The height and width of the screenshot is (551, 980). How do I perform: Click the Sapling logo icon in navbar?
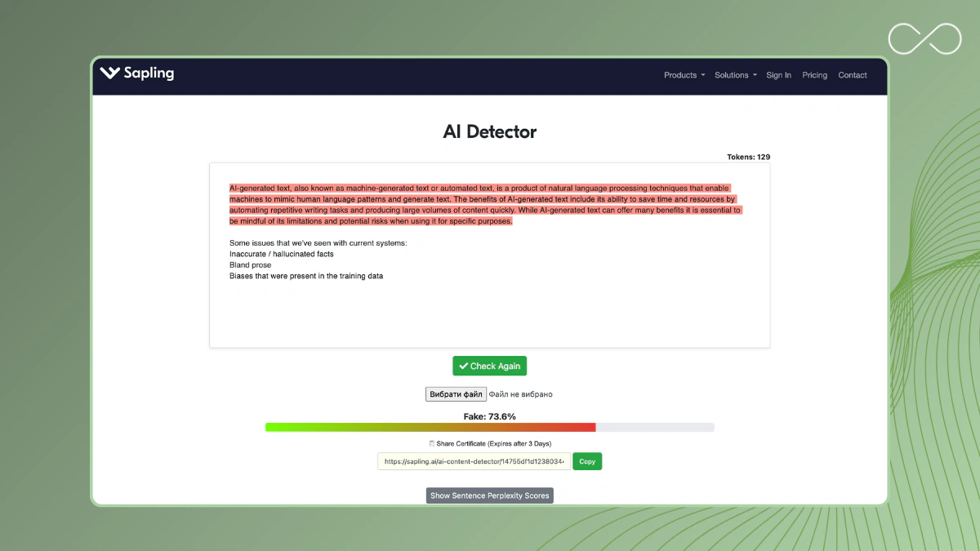[x=109, y=73]
